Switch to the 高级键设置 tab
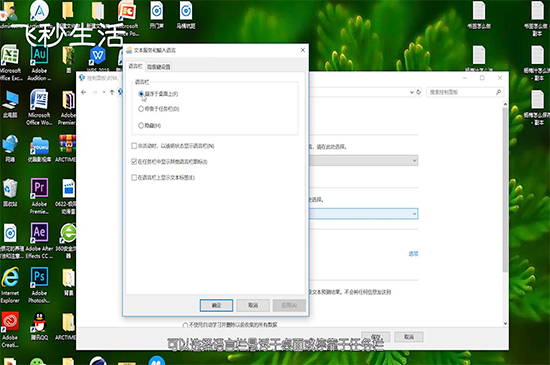 (x=159, y=67)
